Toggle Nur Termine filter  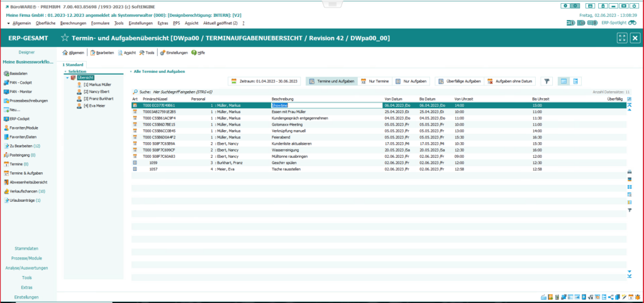[375, 81]
